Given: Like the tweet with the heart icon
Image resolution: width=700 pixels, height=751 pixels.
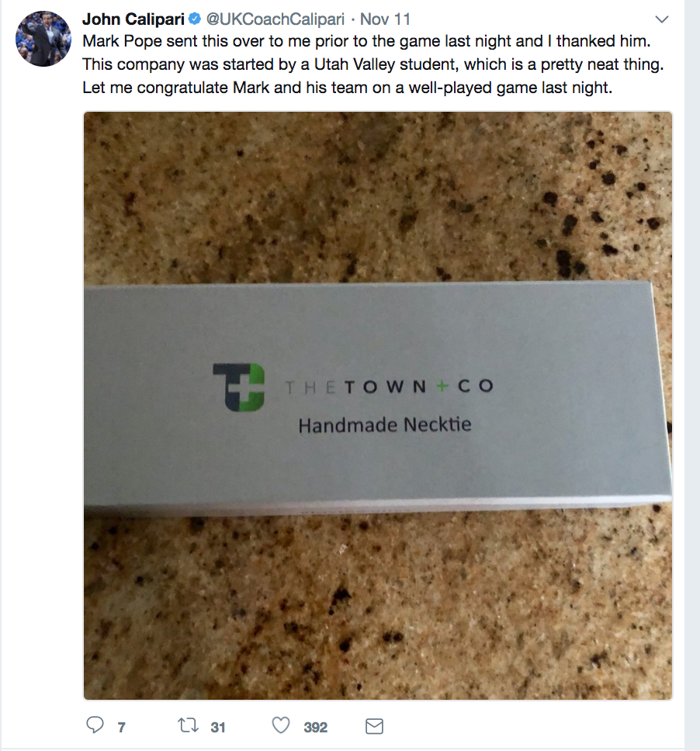Looking at the screenshot, I should click(x=281, y=725).
